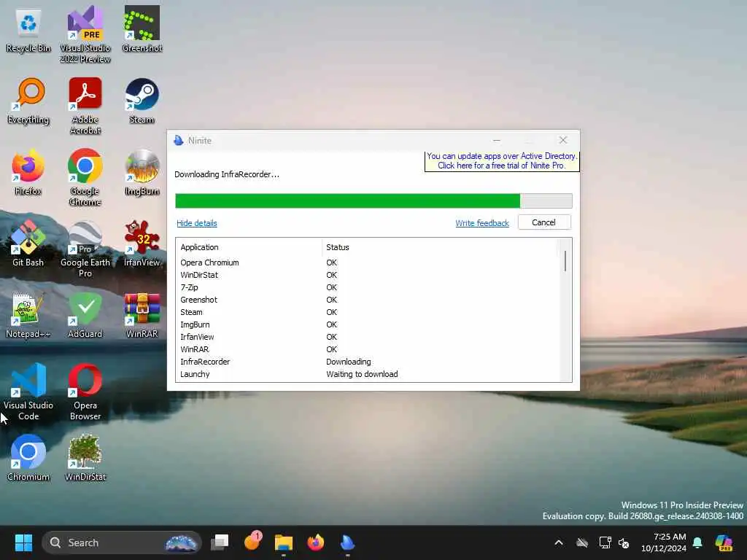The width and height of the screenshot is (747, 560).
Task: Click the Waiting to download status
Action: [x=362, y=374]
